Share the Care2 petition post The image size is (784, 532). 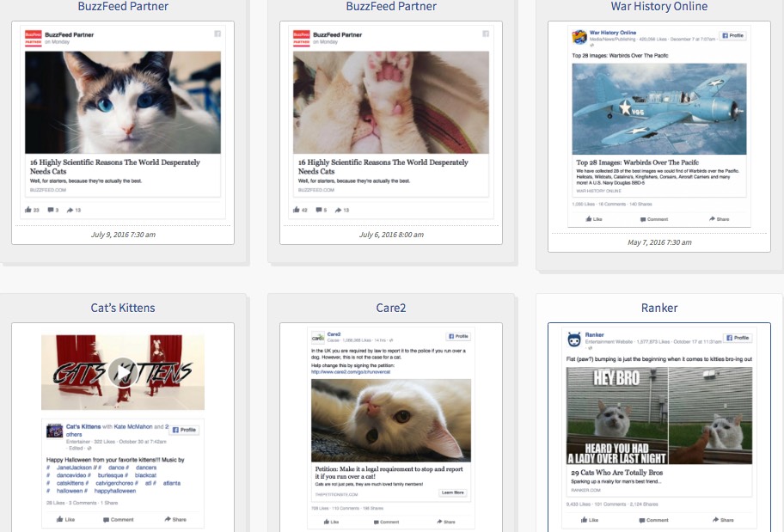pyautogui.click(x=446, y=522)
